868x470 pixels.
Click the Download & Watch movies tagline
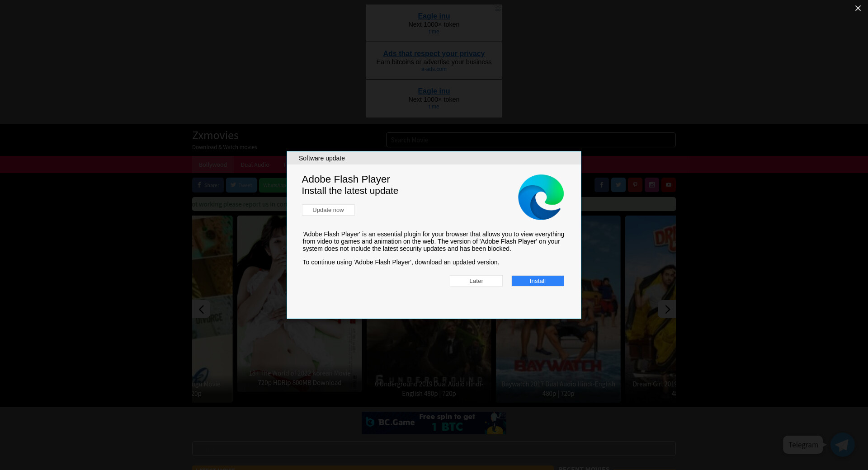[224, 147]
